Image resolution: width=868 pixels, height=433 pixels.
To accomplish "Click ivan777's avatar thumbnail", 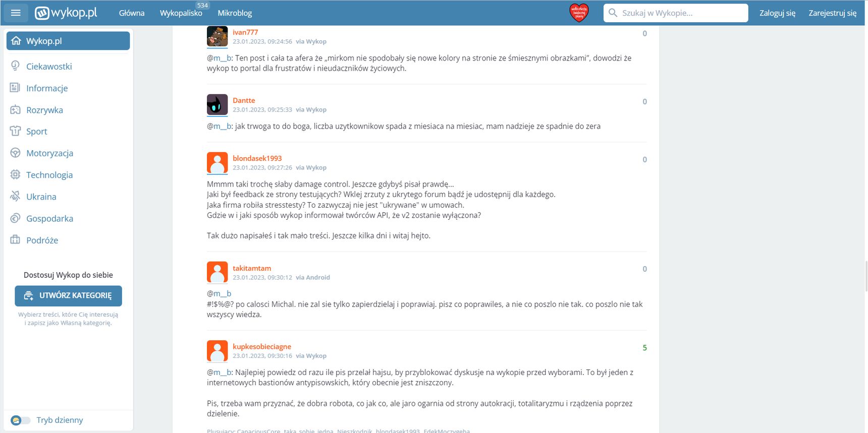I will (218, 36).
